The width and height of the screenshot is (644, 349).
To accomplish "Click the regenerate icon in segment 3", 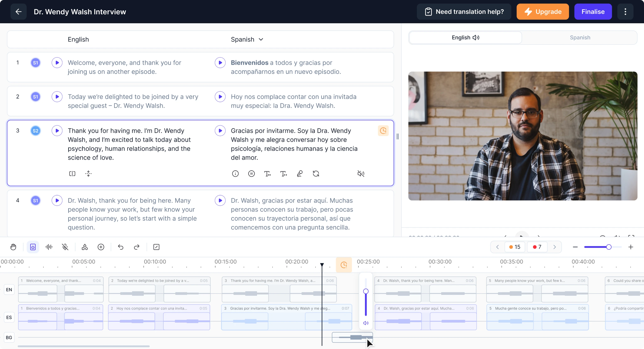I will (316, 173).
